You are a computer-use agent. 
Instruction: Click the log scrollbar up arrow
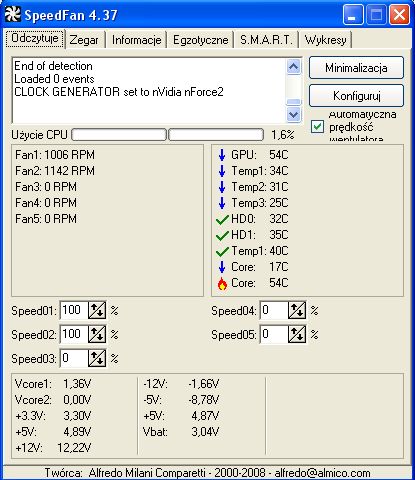pos(294,67)
